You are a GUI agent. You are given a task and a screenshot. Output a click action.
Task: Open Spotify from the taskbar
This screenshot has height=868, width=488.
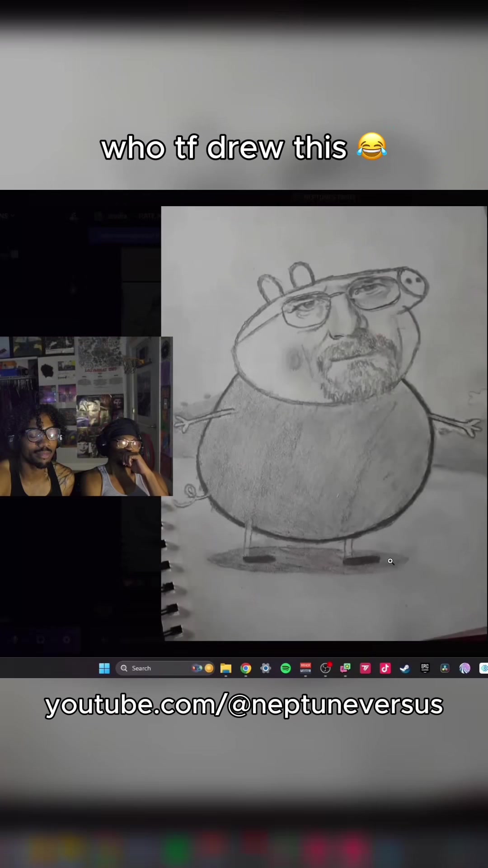(286, 668)
